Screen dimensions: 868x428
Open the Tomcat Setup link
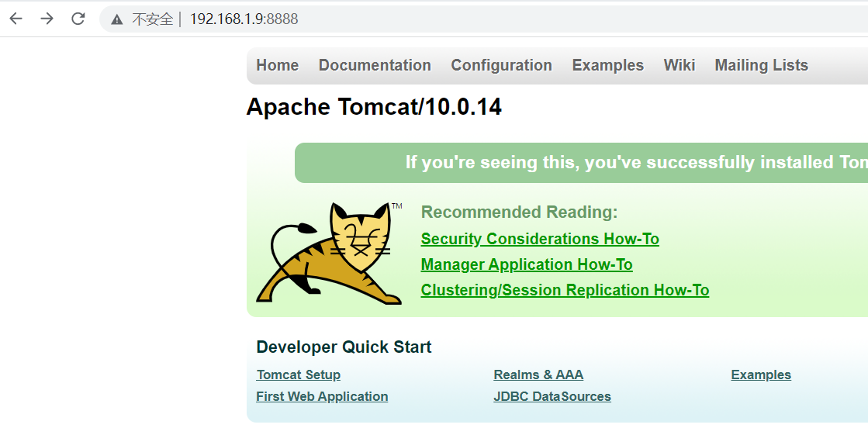(299, 374)
